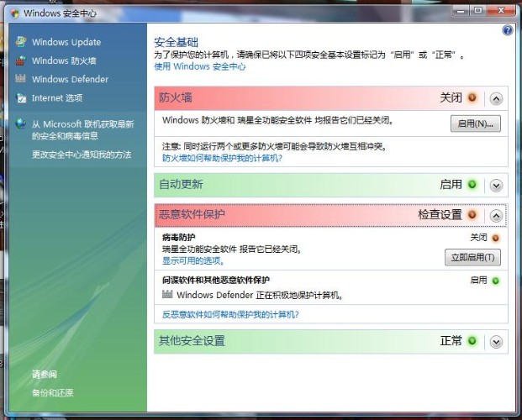522x420 pixels.
Task: Open Internet 选项 sidebar link
Action: point(57,97)
